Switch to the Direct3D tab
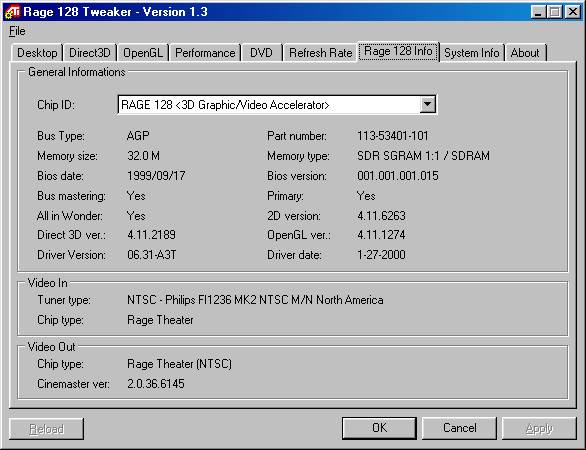Image resolution: width=586 pixels, height=450 pixels. click(x=90, y=53)
